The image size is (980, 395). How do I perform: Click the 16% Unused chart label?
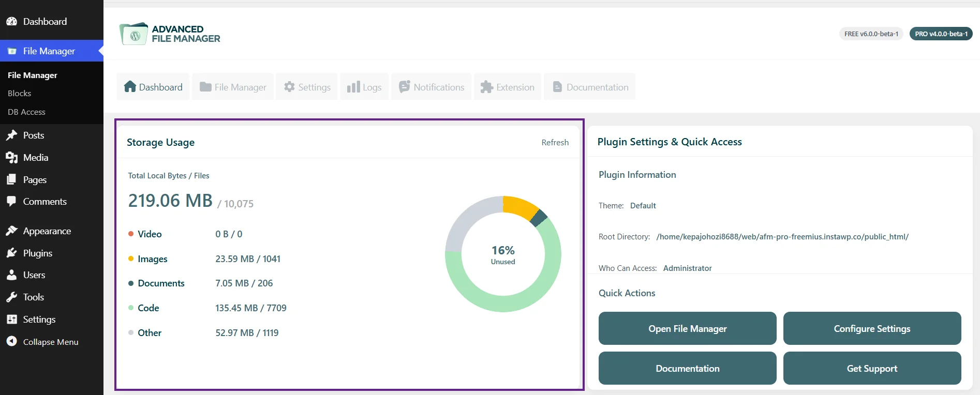click(503, 254)
